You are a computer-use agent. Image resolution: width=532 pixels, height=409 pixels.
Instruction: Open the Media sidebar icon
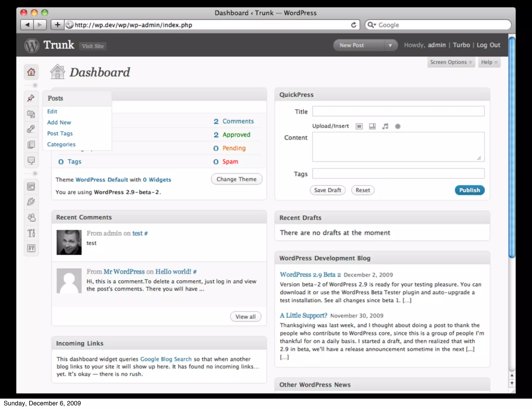pos(31,114)
